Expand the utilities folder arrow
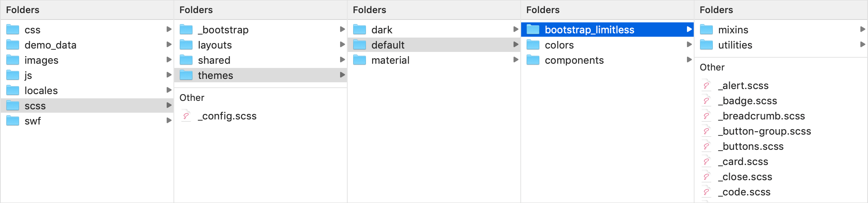The image size is (868, 203). pos(863,44)
